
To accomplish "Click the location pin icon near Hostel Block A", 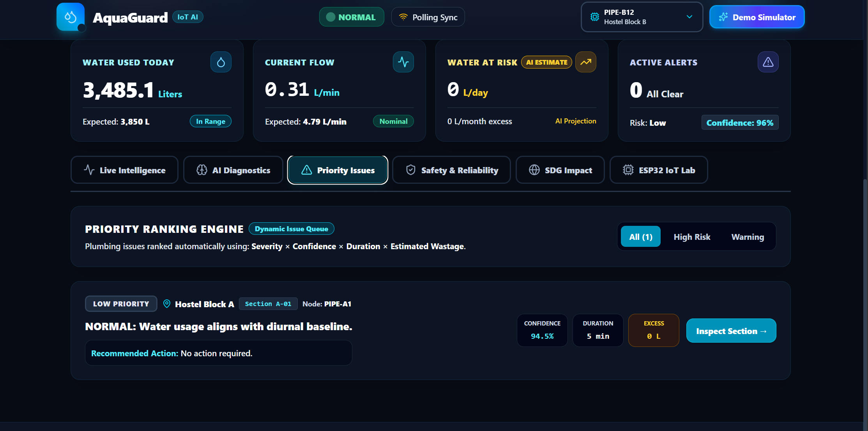I will pos(167,304).
